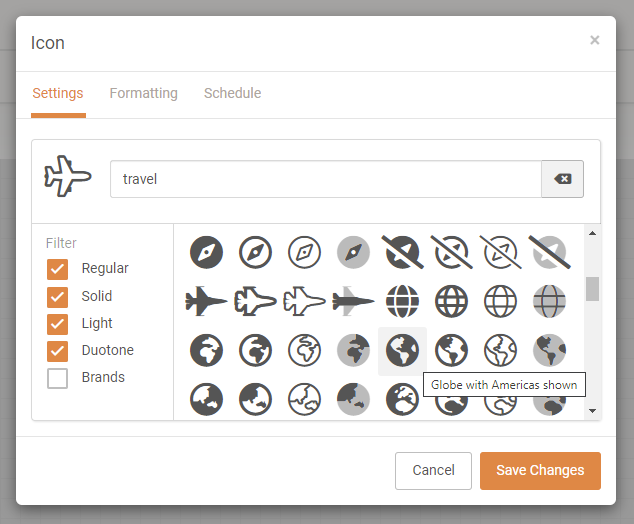Uncheck the Regular filter checkbox
The height and width of the screenshot is (524, 634).
57,269
